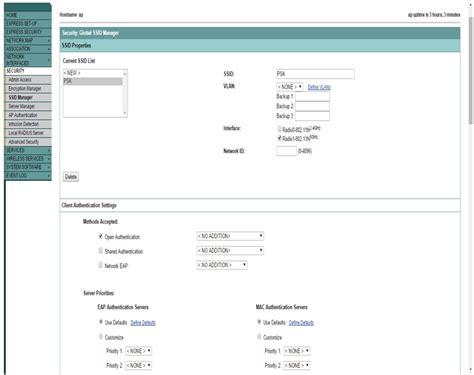
Task: Open Shared Authentication addition dropdown
Action: [230, 250]
